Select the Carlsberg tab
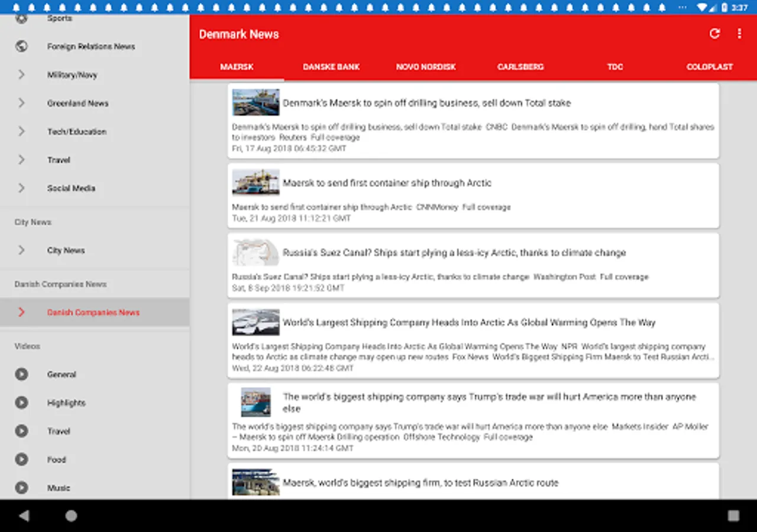Viewport: 757px width, 532px height. [520, 67]
